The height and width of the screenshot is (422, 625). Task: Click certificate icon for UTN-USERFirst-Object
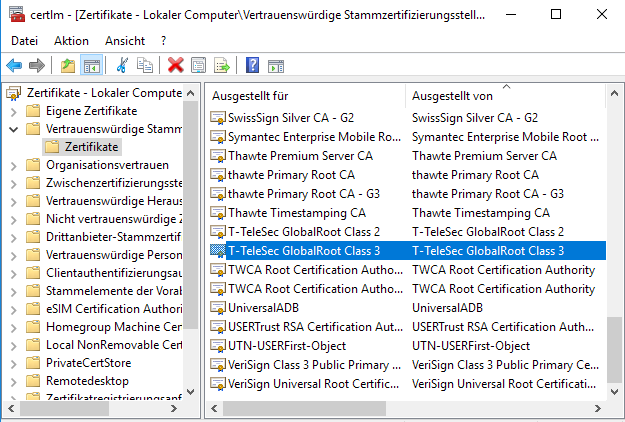(x=218, y=346)
